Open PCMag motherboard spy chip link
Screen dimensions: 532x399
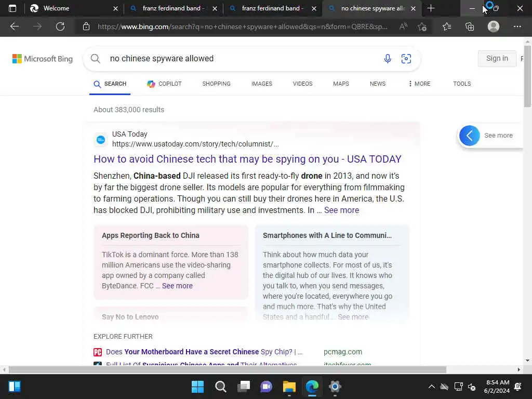coord(204,352)
